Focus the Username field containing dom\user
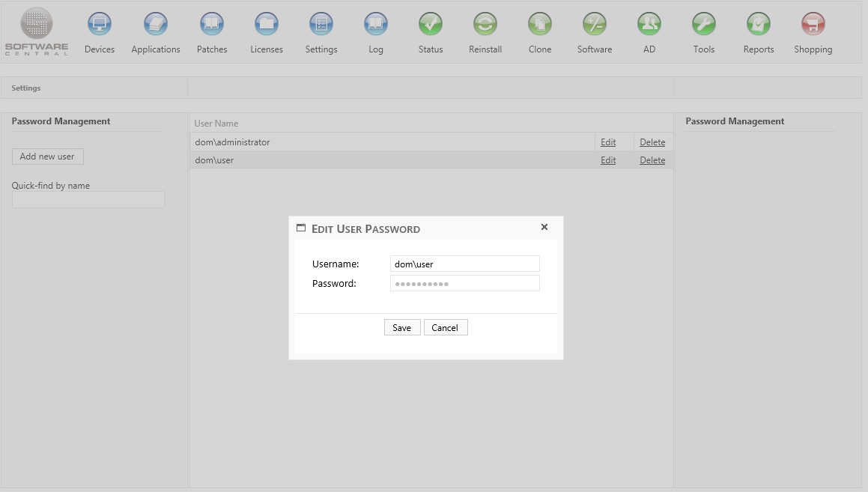Viewport: 868px width, 492px height. 464,264
